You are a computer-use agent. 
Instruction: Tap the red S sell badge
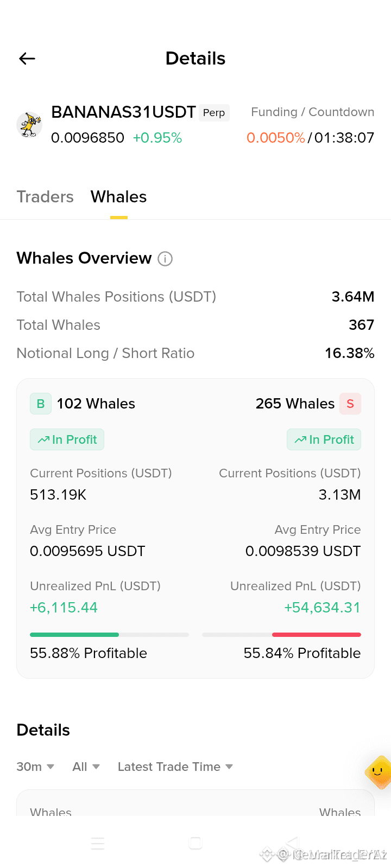350,404
